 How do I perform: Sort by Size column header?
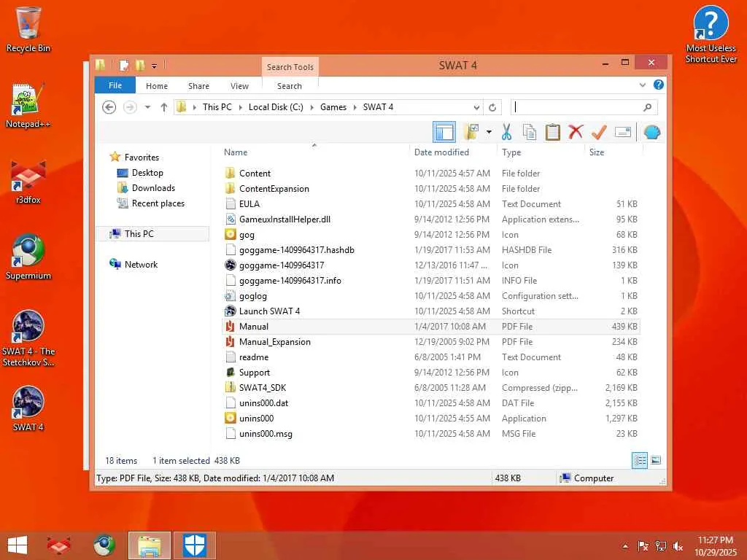click(597, 152)
